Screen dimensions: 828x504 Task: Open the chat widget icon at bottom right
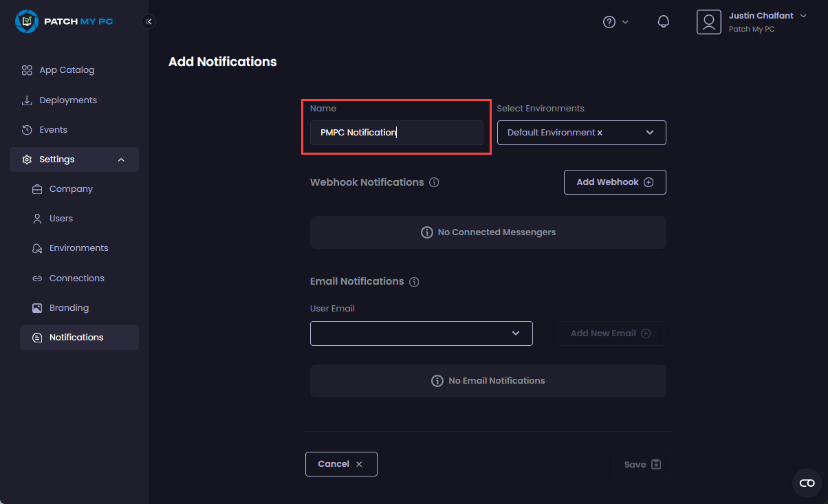click(807, 483)
